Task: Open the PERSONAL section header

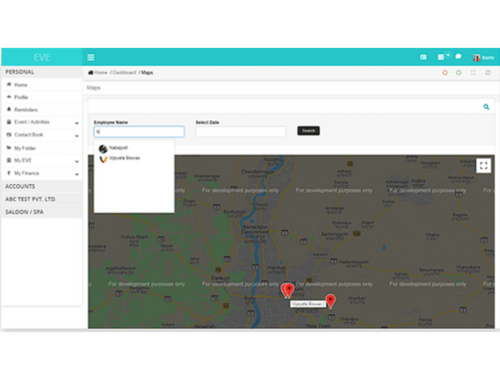Action: [x=42, y=72]
